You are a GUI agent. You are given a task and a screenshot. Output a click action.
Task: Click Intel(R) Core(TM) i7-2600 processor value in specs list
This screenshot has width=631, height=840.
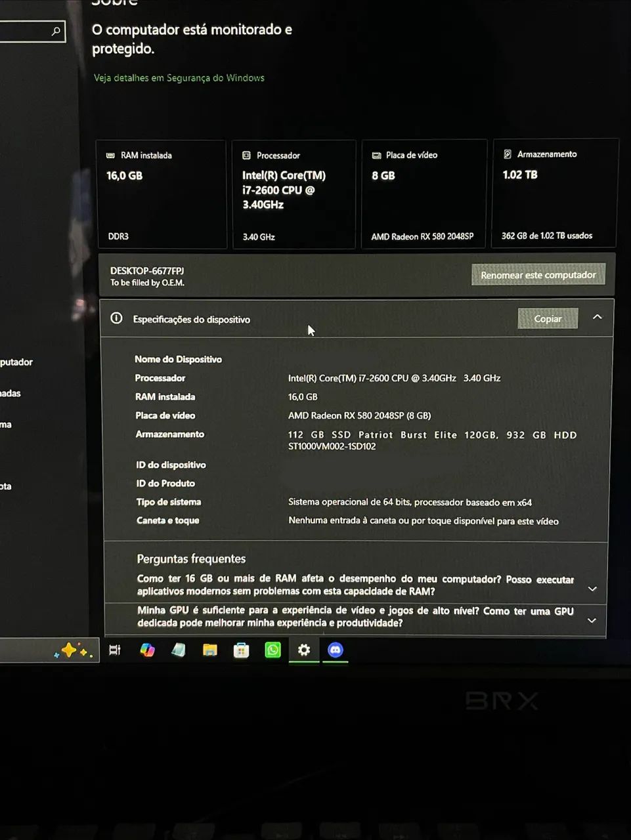[394, 378]
